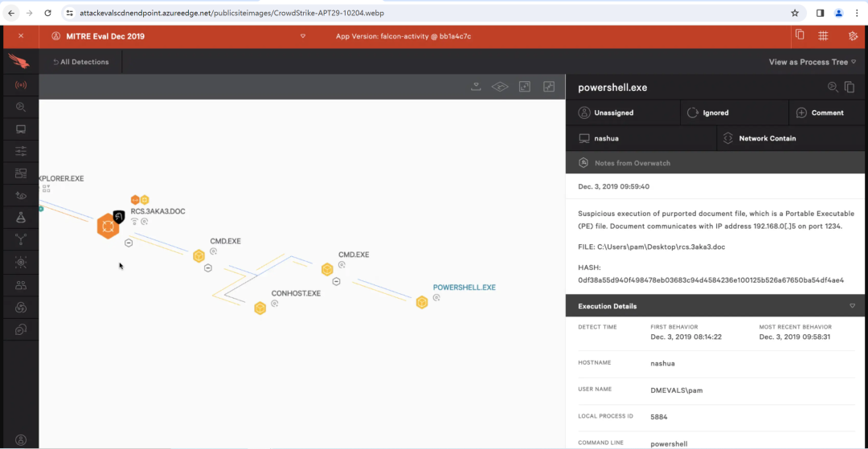The image size is (868, 449).
Task: Click the falcon badge icon in red header
Action: [x=853, y=36]
